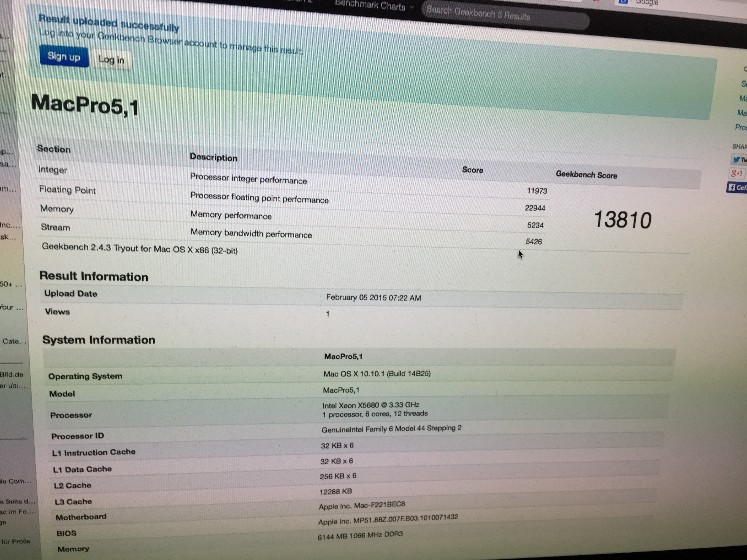Click the Google g+1 share button
This screenshot has height=560, width=747.
[737, 173]
